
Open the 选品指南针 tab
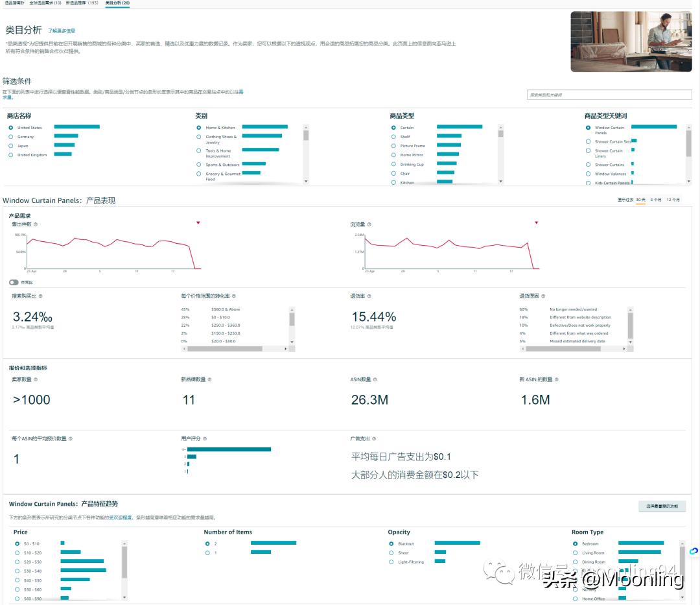(14, 3)
